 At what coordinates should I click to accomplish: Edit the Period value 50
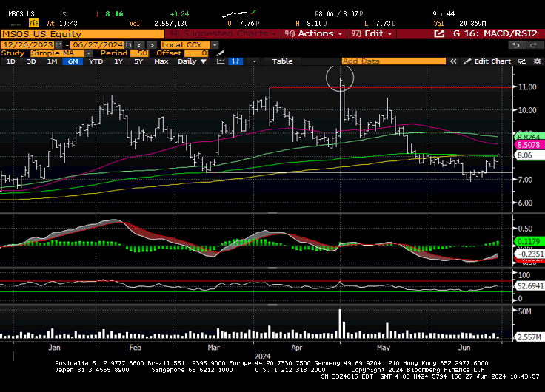[x=140, y=53]
